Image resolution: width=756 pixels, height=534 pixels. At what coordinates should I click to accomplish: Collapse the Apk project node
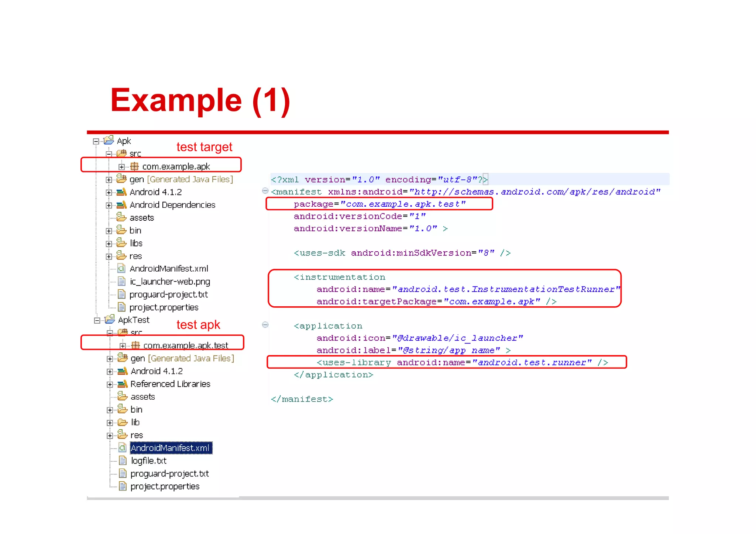tap(96, 141)
